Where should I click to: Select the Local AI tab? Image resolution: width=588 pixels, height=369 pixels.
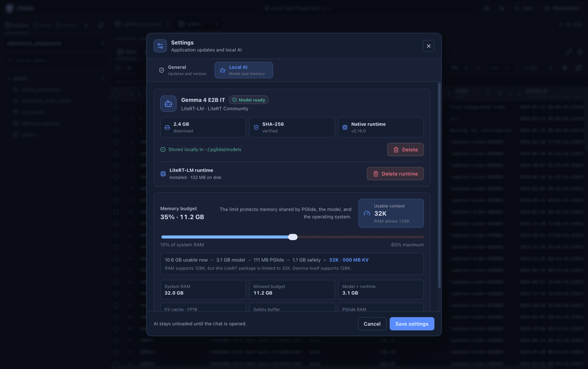pos(244,70)
